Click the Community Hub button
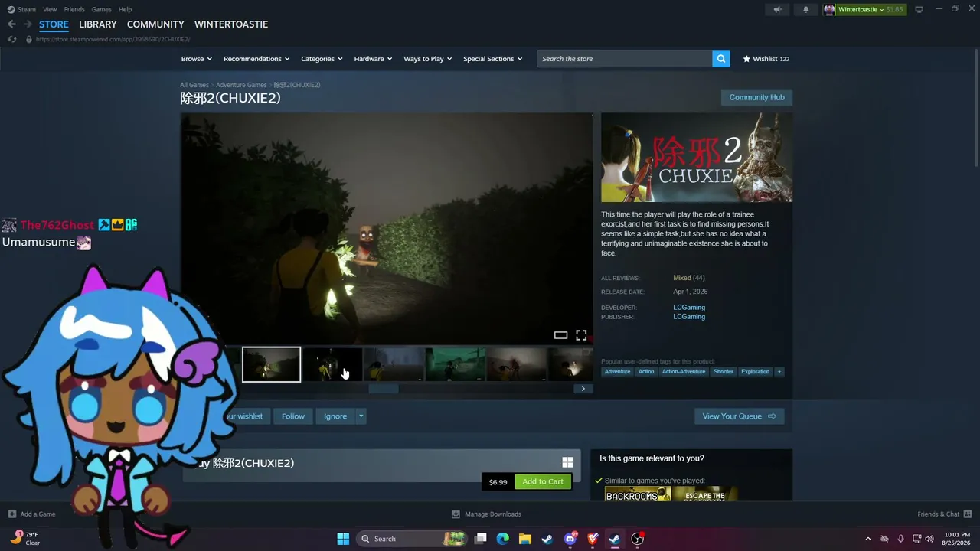Screen dimensions: 980x551 point(756,97)
